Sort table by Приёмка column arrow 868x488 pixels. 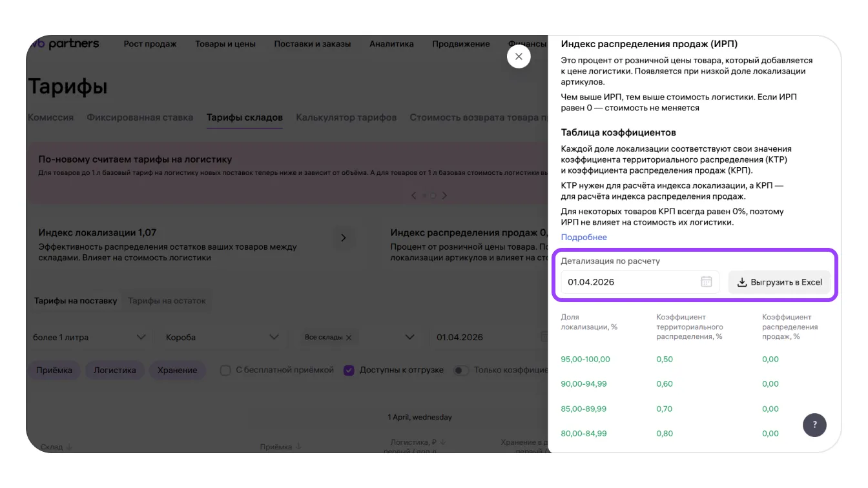pyautogui.click(x=298, y=447)
